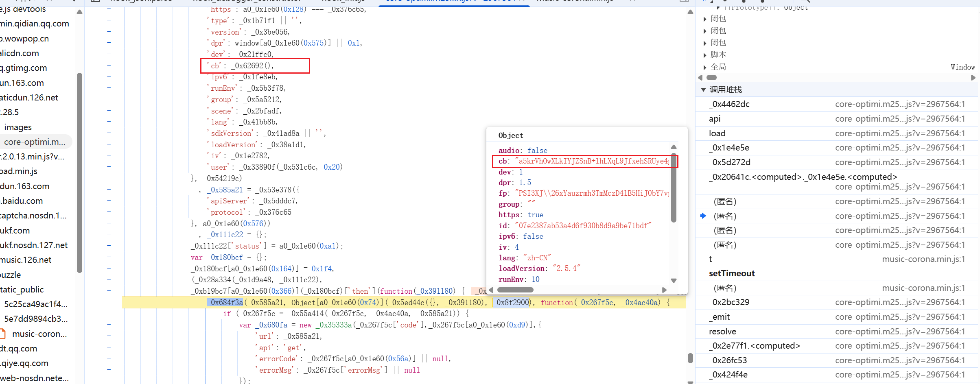Click the code editor scrollbar down arrow
This screenshot has width=980, height=384.
coord(690,382)
